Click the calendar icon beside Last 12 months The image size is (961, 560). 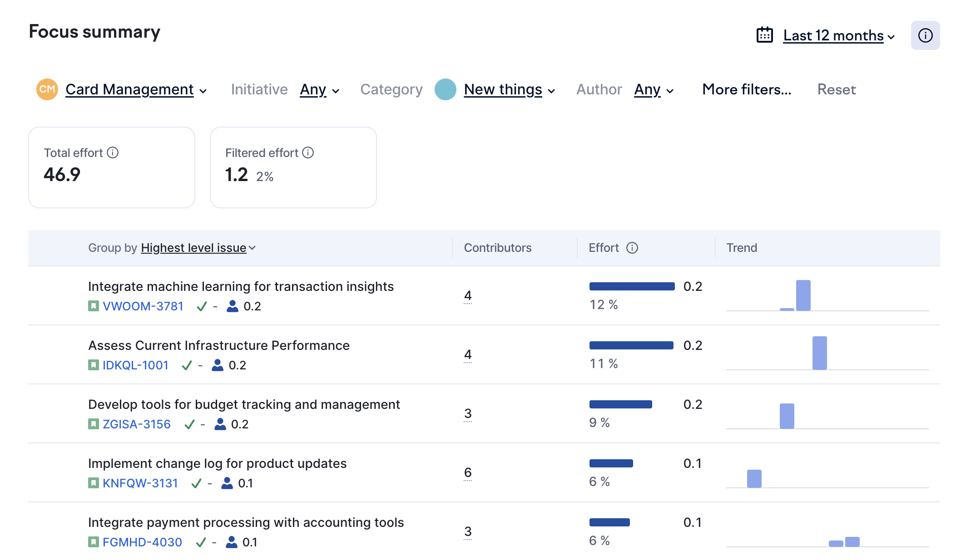(x=764, y=35)
